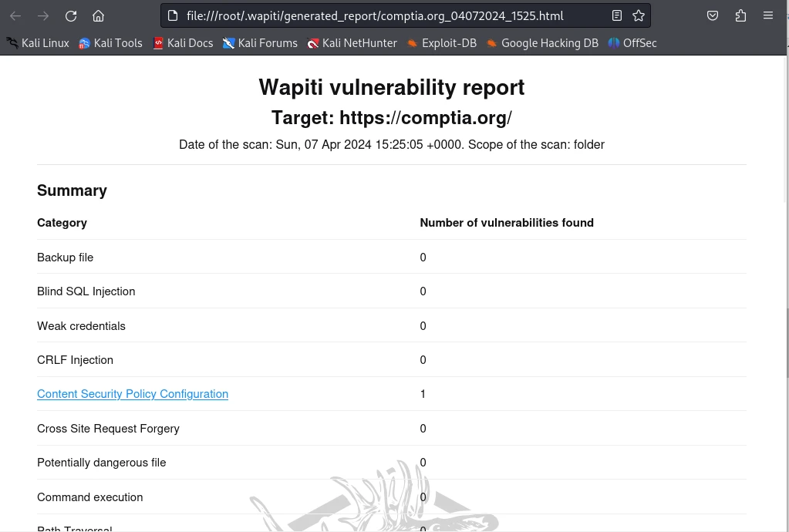Click the browser back arrow
The height and width of the screenshot is (532, 789).
15,15
